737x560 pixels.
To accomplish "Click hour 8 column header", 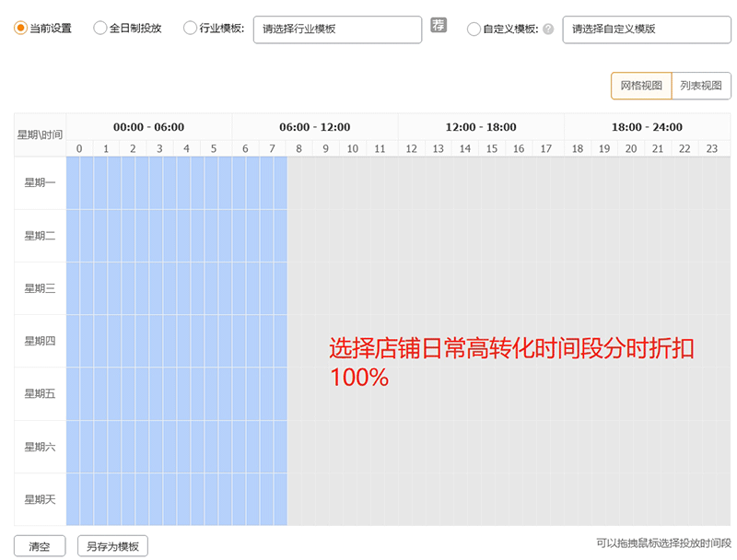I will (299, 148).
